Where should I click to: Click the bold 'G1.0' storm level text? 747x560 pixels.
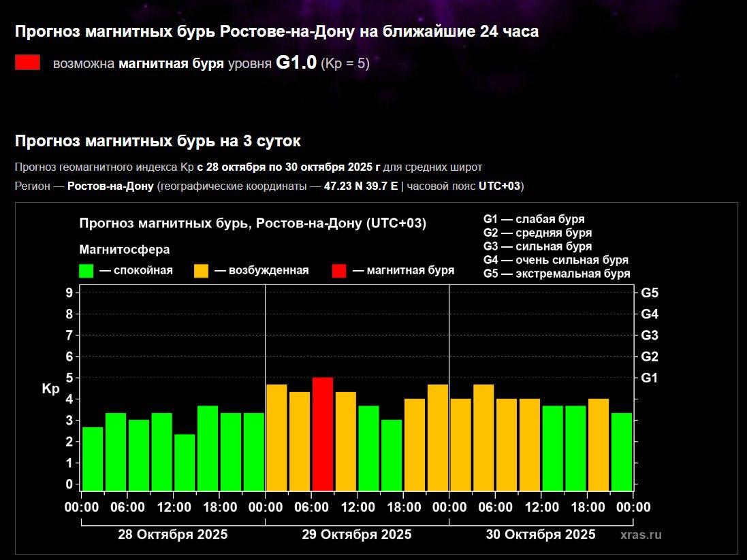click(296, 63)
